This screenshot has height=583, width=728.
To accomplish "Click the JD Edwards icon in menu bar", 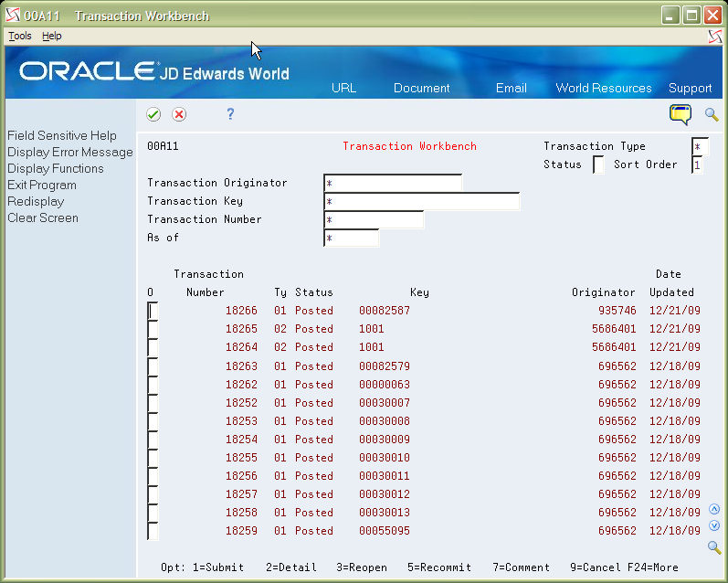I will click(715, 37).
